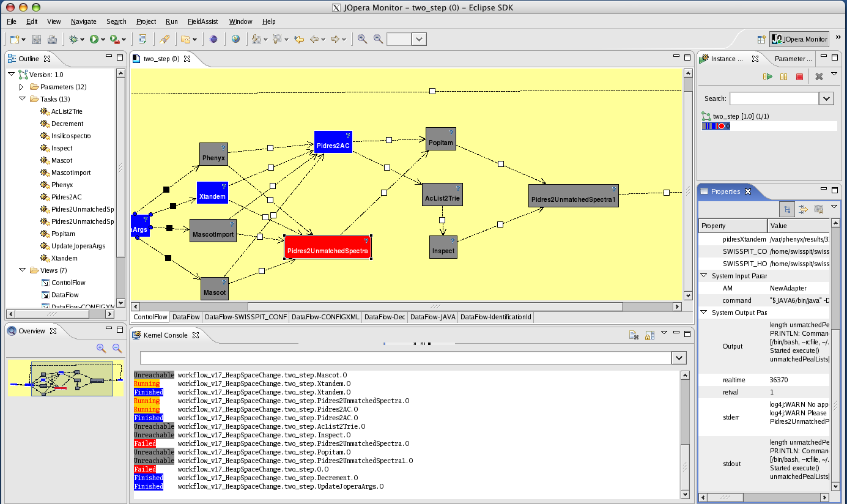This screenshot has height=504, width=847.
Task: Click the New wizard toolbar icon
Action: [x=15, y=39]
